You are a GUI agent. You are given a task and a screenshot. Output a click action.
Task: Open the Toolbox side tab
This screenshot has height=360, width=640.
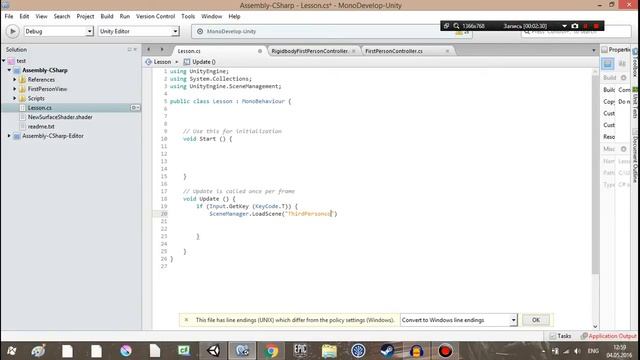pyautogui.click(x=635, y=63)
